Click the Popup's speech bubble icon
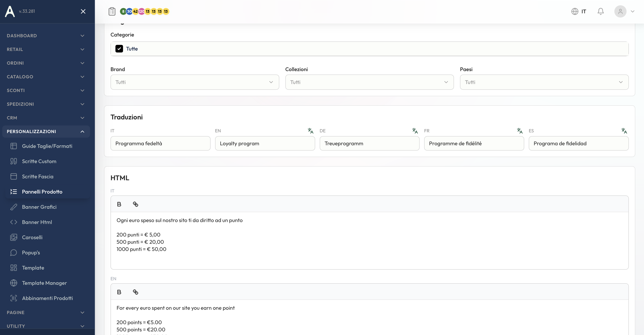Image resolution: width=644 pixels, height=335 pixels. click(x=14, y=253)
